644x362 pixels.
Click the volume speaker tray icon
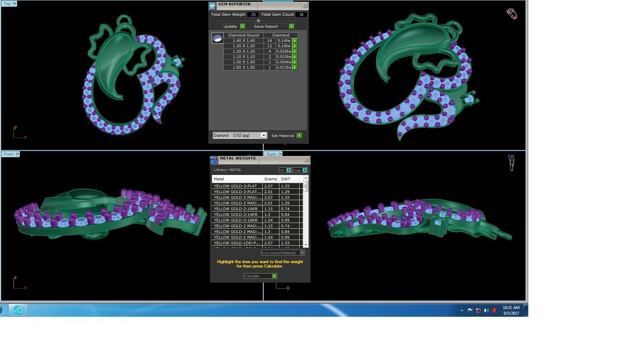click(486, 311)
